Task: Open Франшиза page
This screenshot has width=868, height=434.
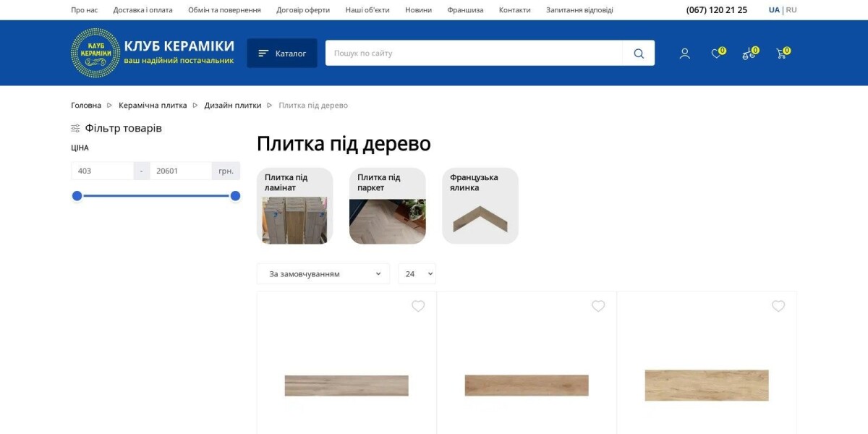Action: click(465, 10)
